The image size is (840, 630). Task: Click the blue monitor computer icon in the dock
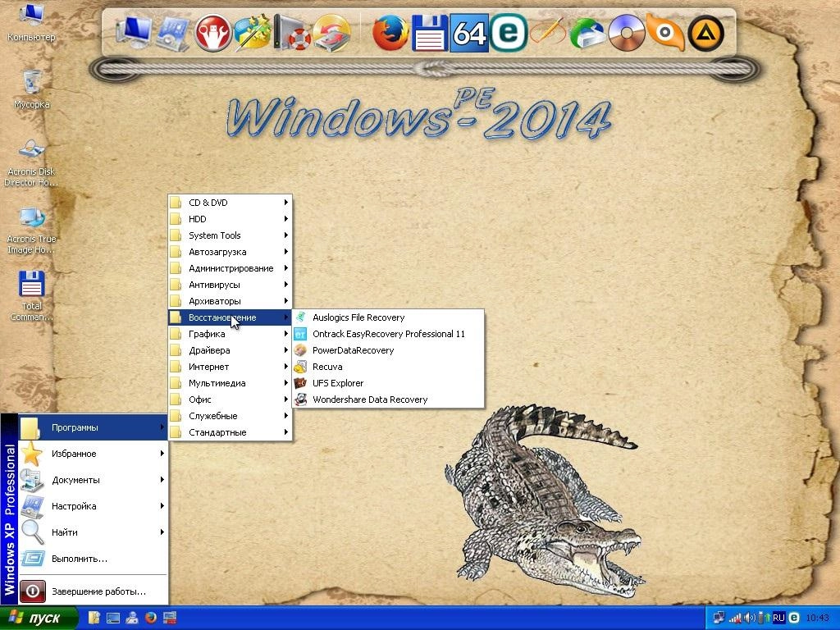pos(134,33)
